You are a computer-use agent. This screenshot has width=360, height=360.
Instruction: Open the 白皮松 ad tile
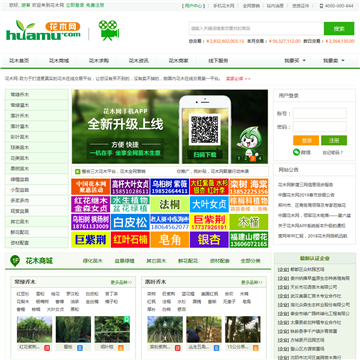pos(130,222)
